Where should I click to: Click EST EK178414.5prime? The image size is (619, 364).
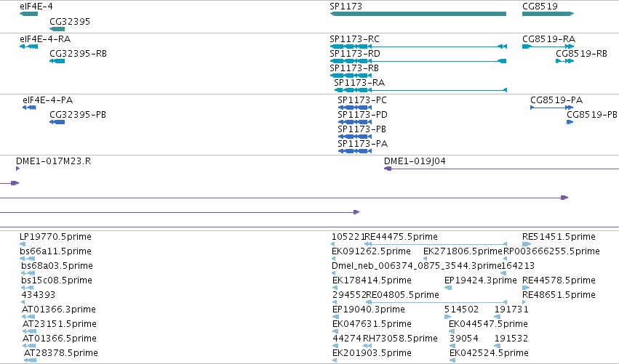335,288
